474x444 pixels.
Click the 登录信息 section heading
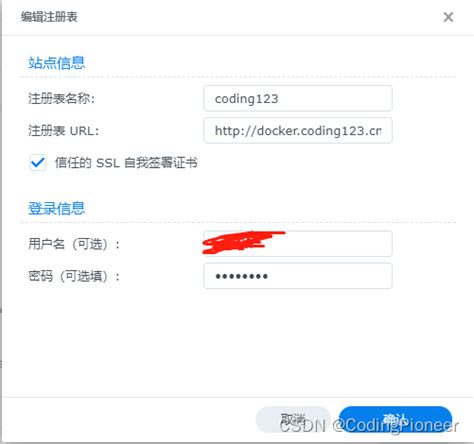tap(57, 209)
